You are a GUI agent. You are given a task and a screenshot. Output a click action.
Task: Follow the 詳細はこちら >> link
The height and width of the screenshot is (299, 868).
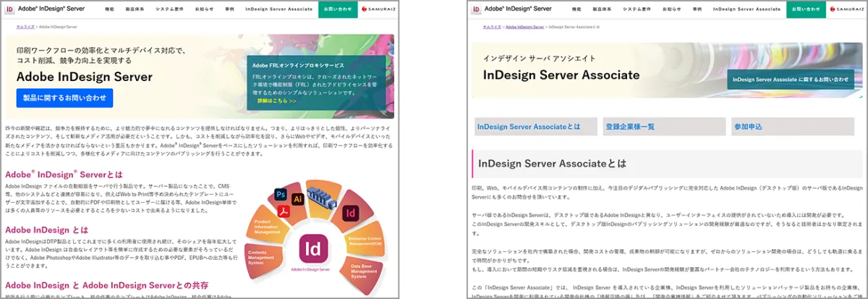276,101
